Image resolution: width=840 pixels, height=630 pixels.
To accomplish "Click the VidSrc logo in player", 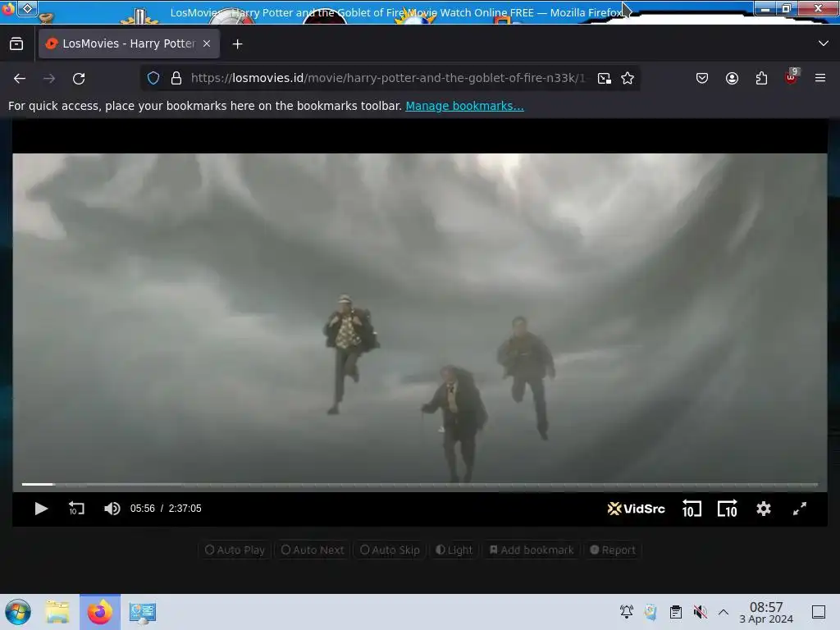I will coord(636,509).
